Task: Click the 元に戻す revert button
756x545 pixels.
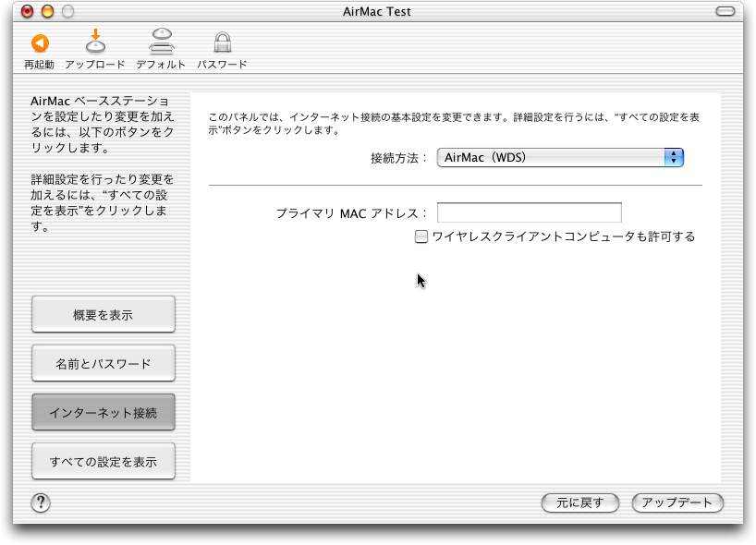Action: (579, 503)
